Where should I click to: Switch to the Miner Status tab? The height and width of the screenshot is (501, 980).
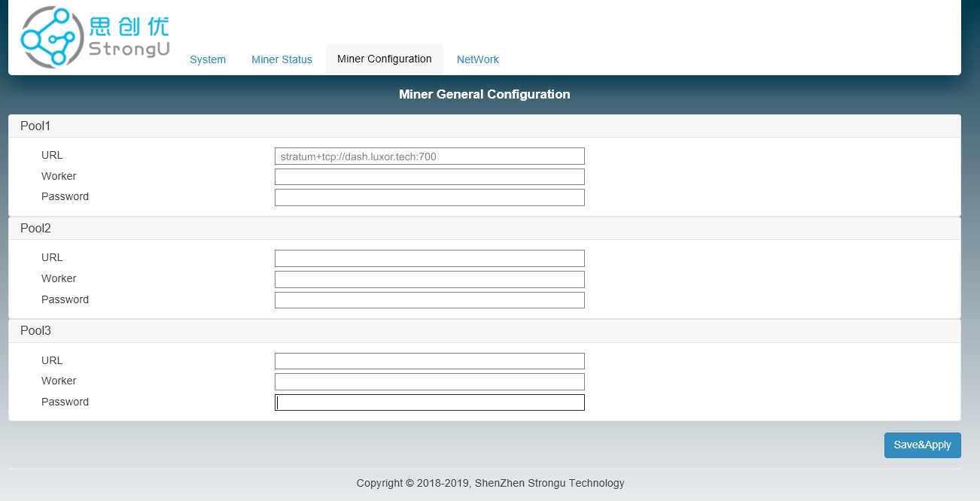pos(282,59)
